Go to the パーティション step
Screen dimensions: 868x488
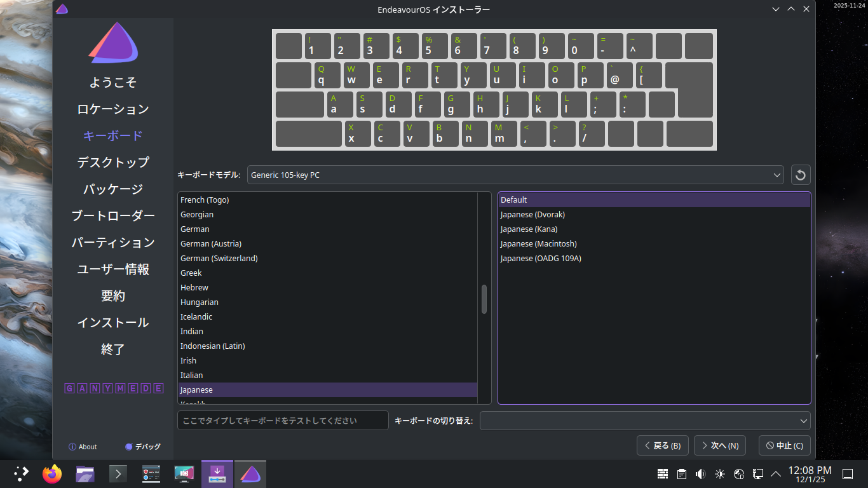[x=113, y=243]
